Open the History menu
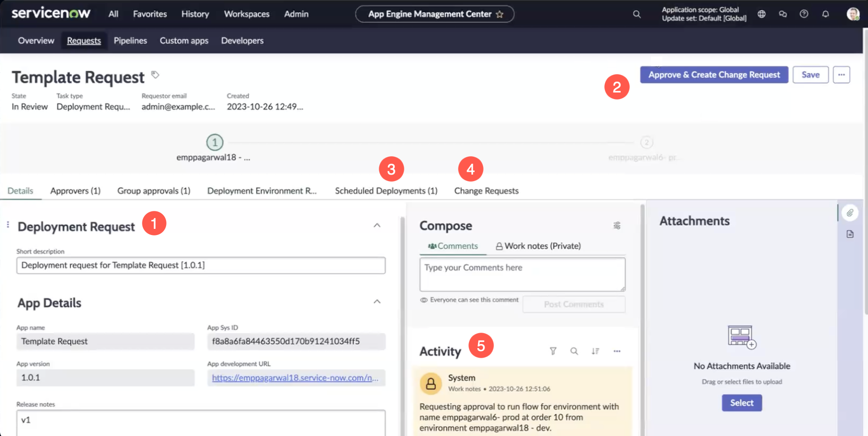Viewport: 868px width, 436px height. 195,14
